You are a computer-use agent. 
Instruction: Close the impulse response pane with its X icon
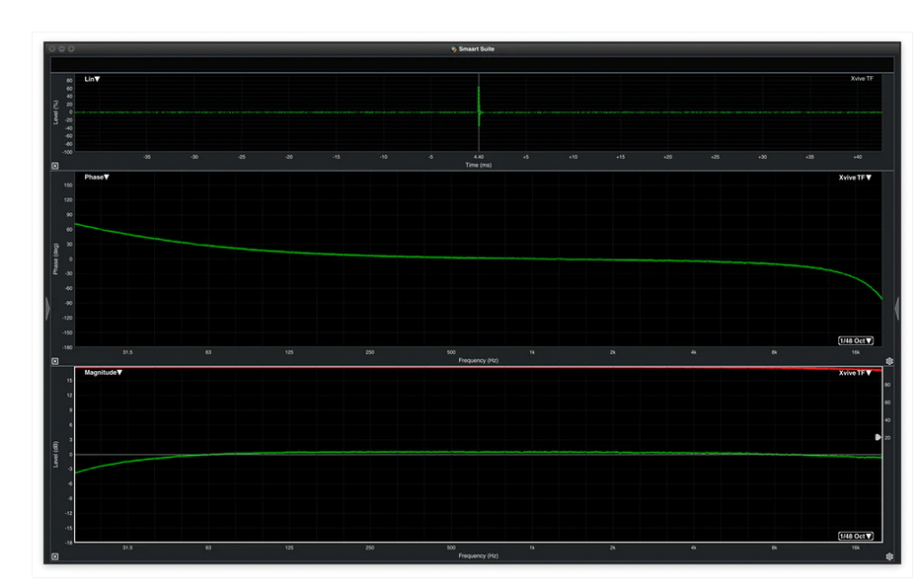(55, 167)
